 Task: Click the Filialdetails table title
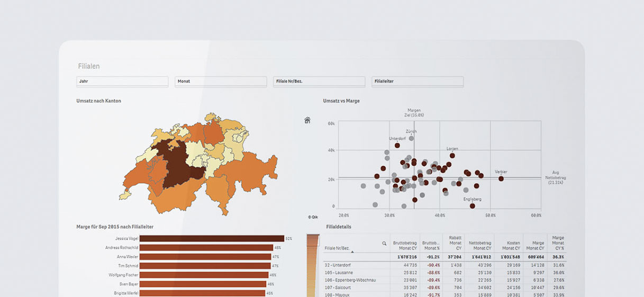[339, 227]
